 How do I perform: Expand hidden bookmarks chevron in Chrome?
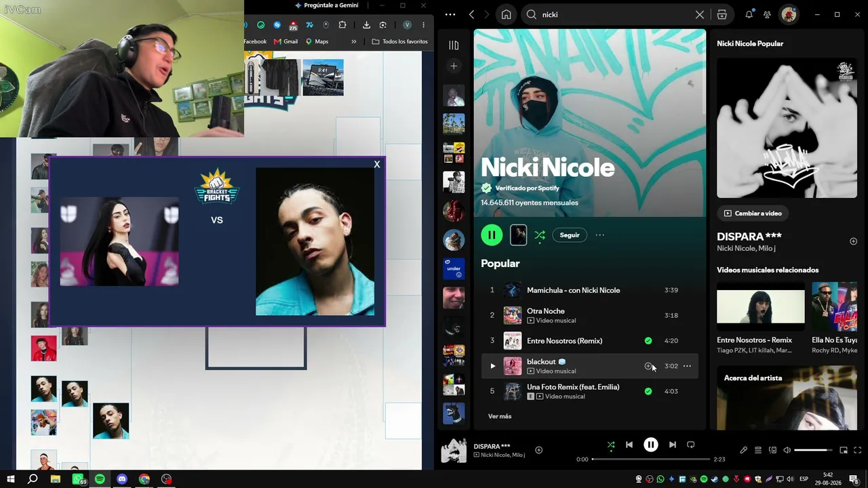(353, 41)
